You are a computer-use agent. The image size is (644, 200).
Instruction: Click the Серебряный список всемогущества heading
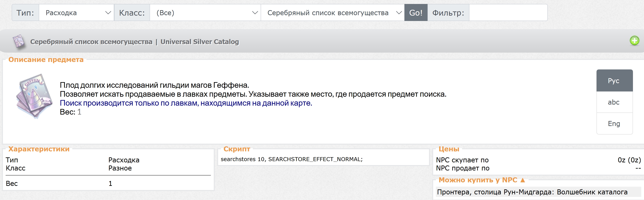coord(91,42)
